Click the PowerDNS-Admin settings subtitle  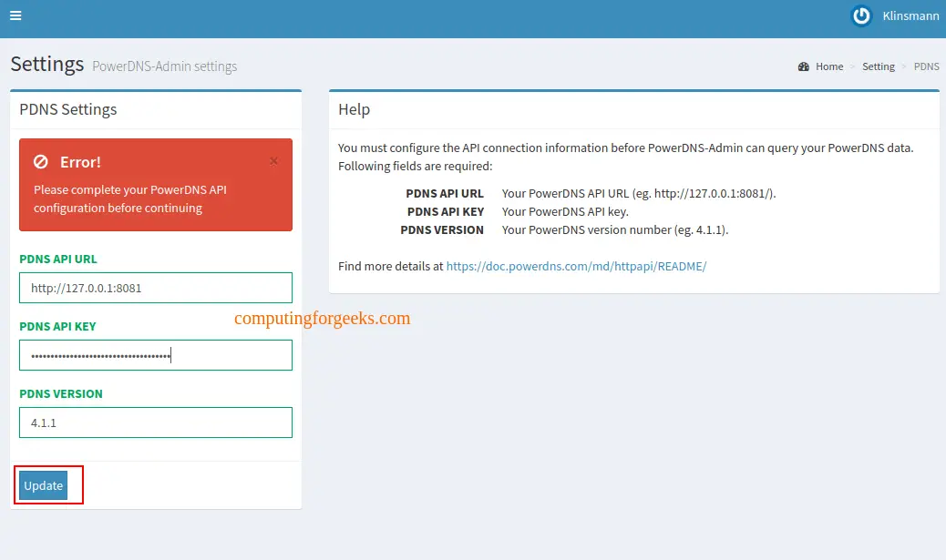coord(164,66)
